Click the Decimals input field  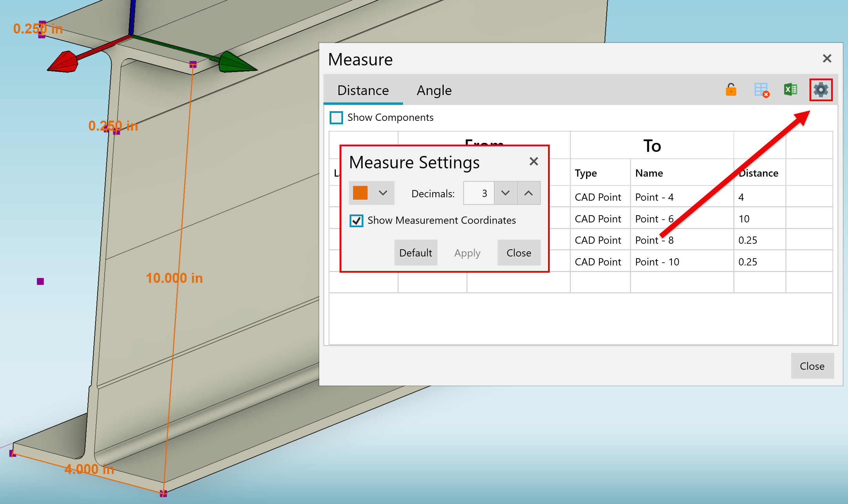479,193
